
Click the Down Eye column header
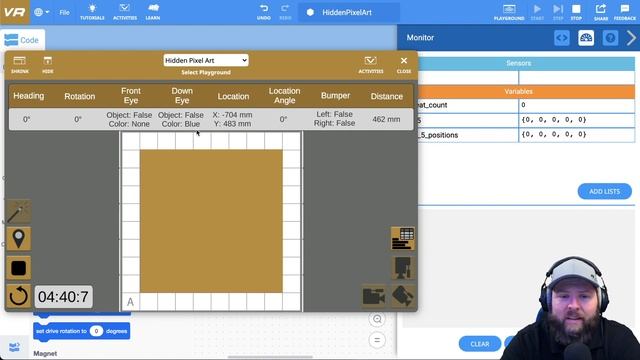pyautogui.click(x=182, y=96)
